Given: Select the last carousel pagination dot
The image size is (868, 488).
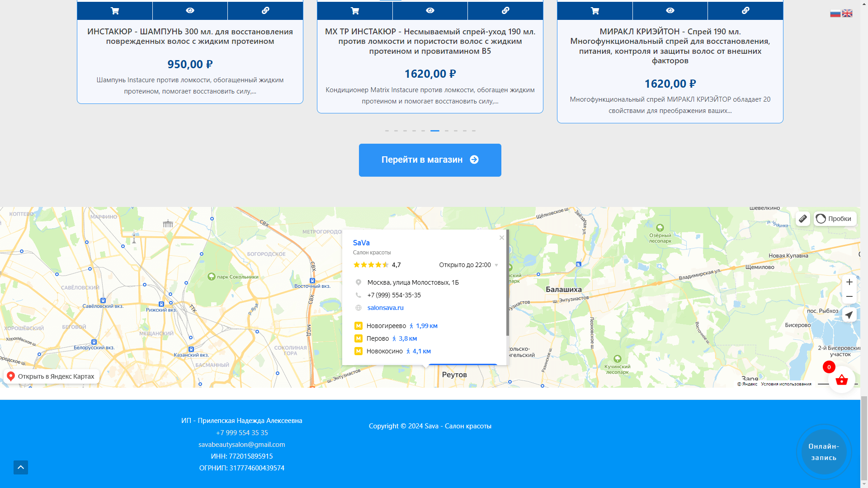Looking at the screenshot, I should click(474, 131).
